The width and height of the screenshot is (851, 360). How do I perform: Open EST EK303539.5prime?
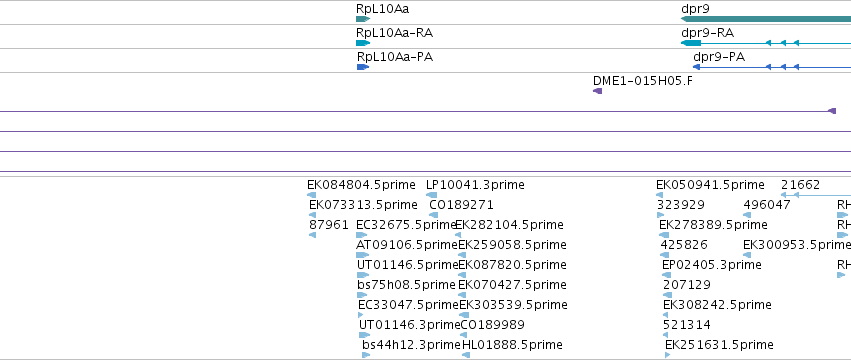coord(513,305)
